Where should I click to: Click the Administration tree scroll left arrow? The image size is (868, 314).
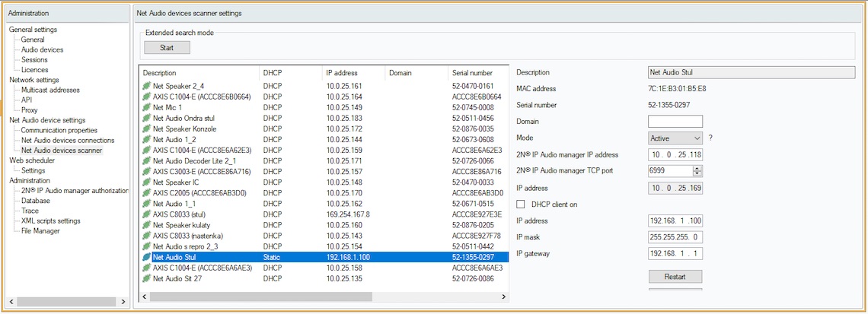tap(11, 302)
